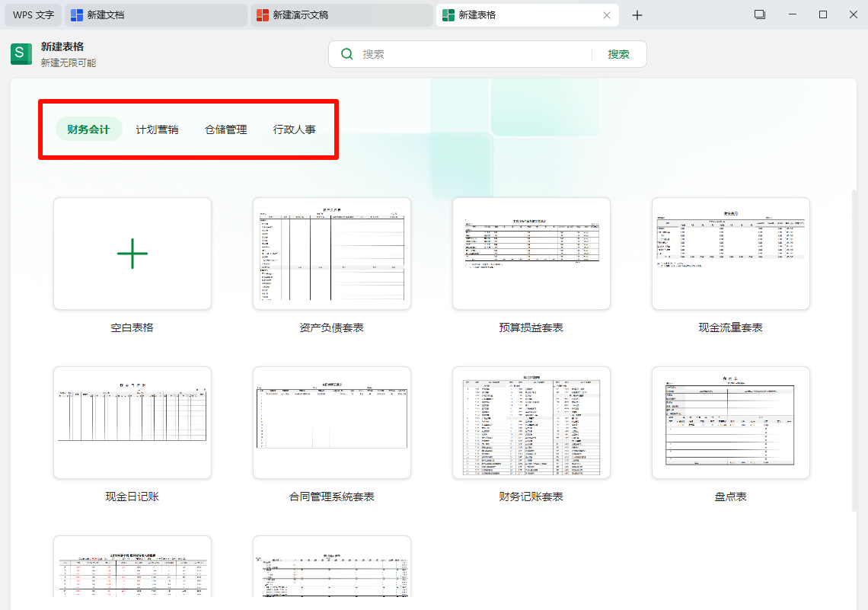Select the 计划营销 category tab
This screenshot has height=610, width=868.
(156, 129)
